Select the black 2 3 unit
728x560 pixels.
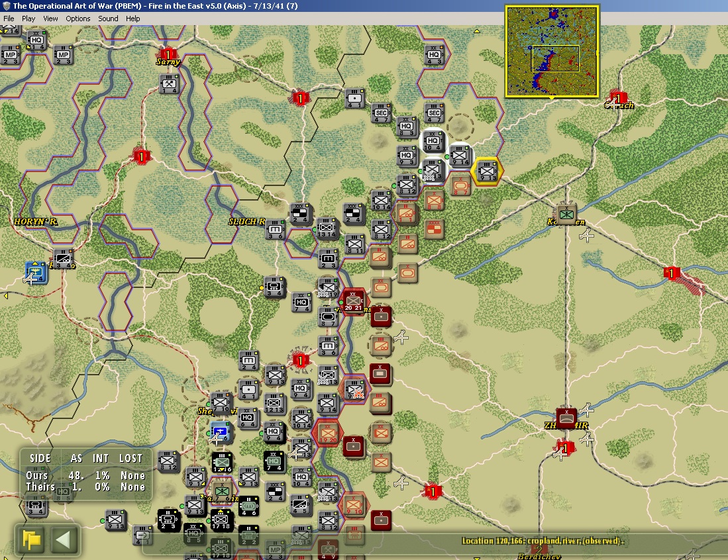coord(168,520)
